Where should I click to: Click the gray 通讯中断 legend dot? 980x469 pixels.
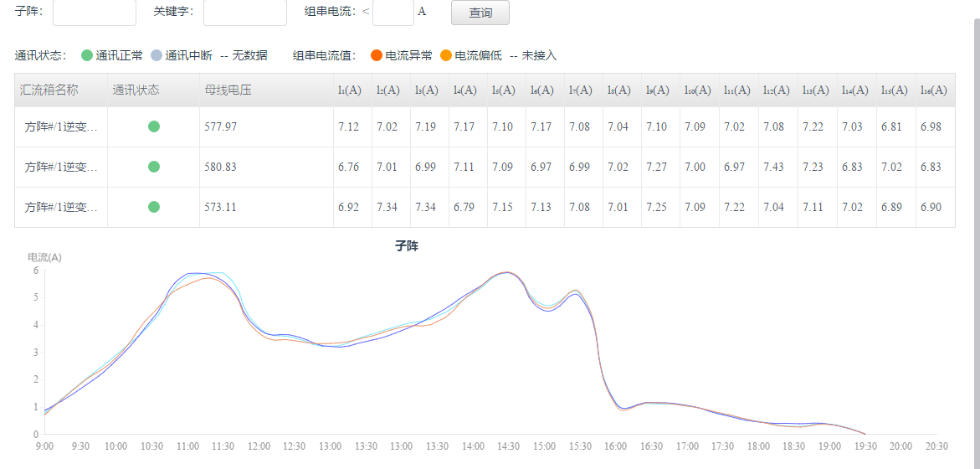pos(156,55)
